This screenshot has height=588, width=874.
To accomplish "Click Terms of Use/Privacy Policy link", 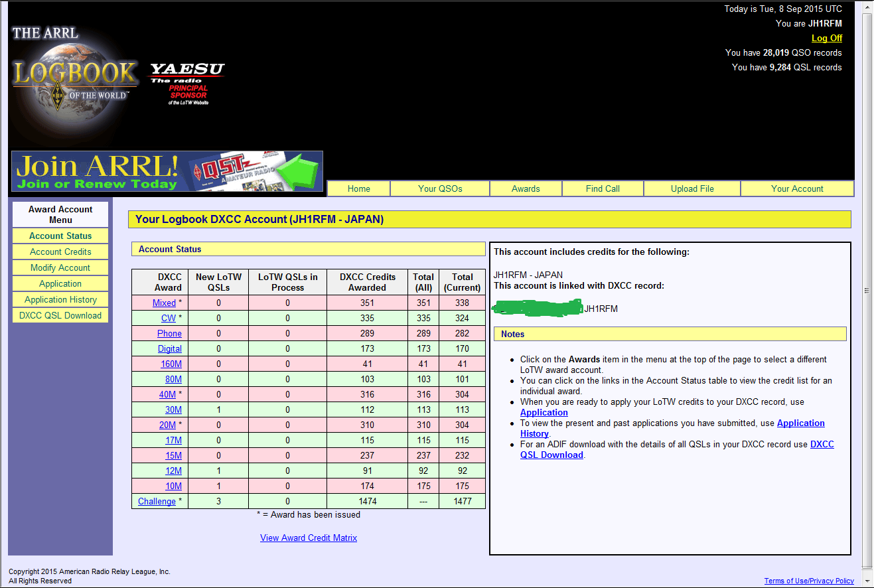I will coord(809,581).
